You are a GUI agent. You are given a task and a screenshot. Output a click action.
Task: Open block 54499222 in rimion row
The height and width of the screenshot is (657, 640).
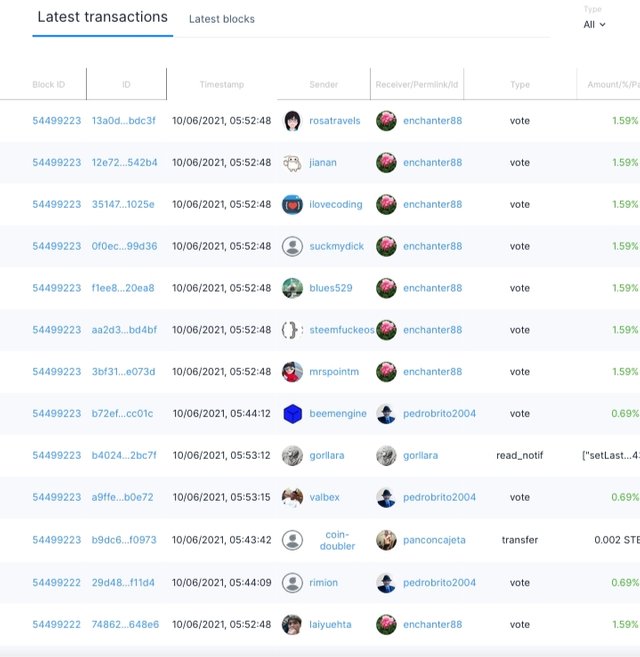coord(57,583)
